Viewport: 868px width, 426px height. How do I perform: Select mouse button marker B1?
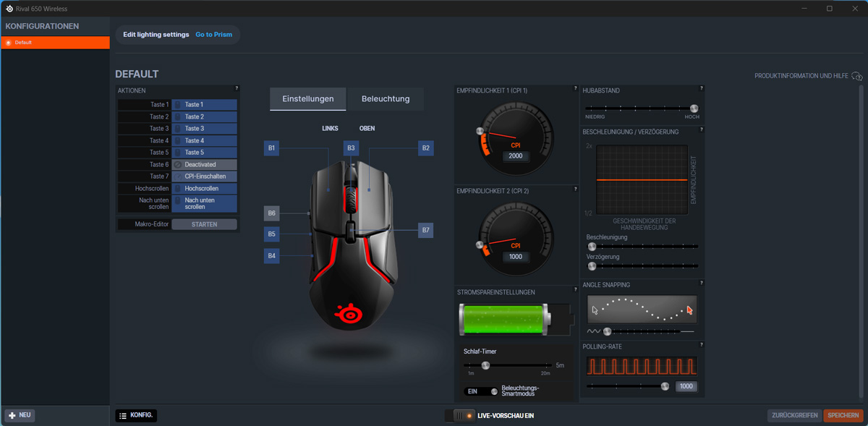272,148
